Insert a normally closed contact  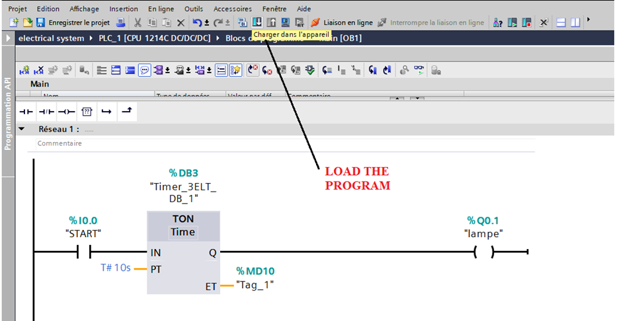click(46, 112)
